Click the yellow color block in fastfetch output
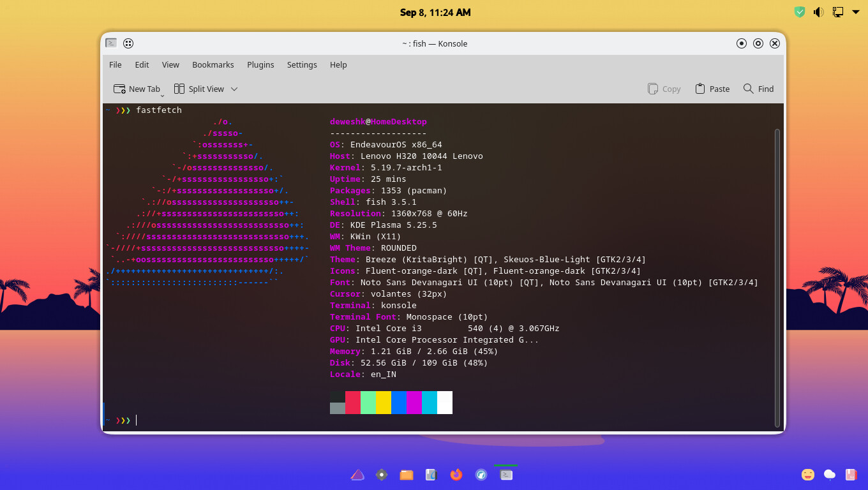Viewport: 868px width, 490px height. click(x=384, y=403)
